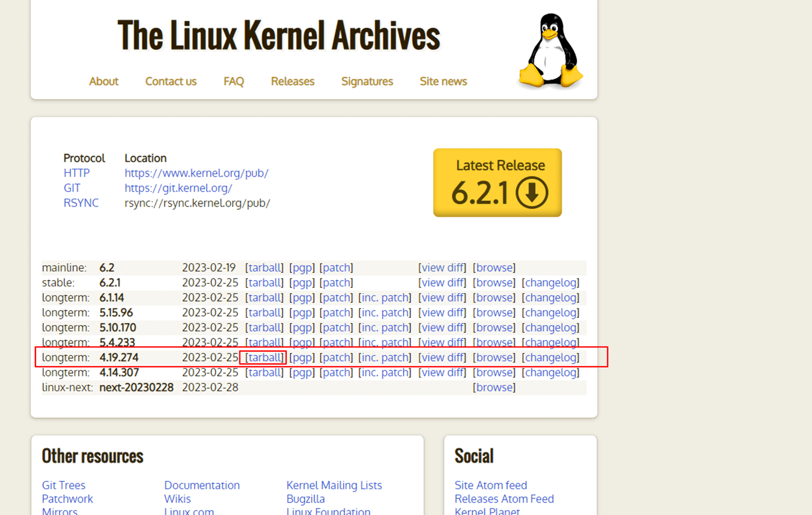Open the Documentation resource link
Image resolution: width=812 pixels, height=515 pixels.
(202, 485)
